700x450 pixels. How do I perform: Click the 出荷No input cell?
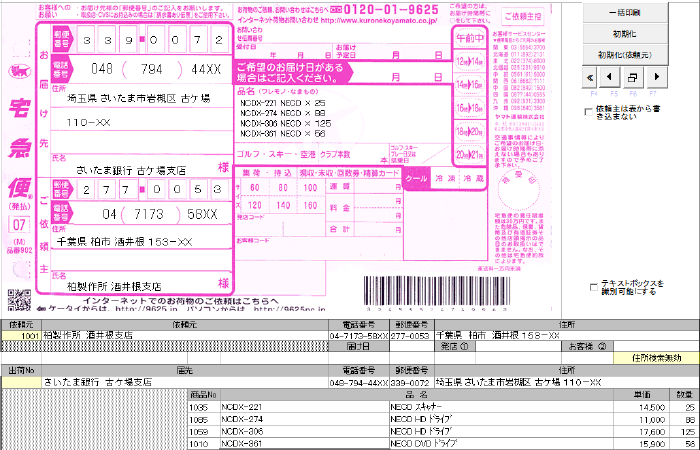pos(21,382)
